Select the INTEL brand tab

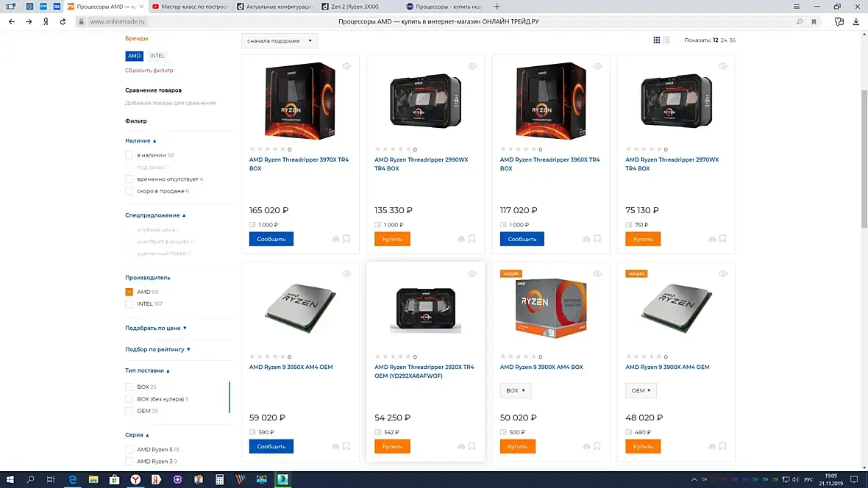[157, 56]
